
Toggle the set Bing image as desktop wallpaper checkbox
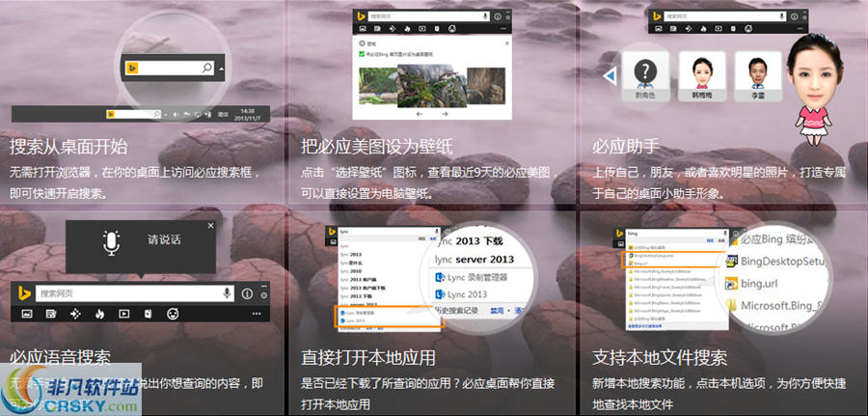point(361,54)
